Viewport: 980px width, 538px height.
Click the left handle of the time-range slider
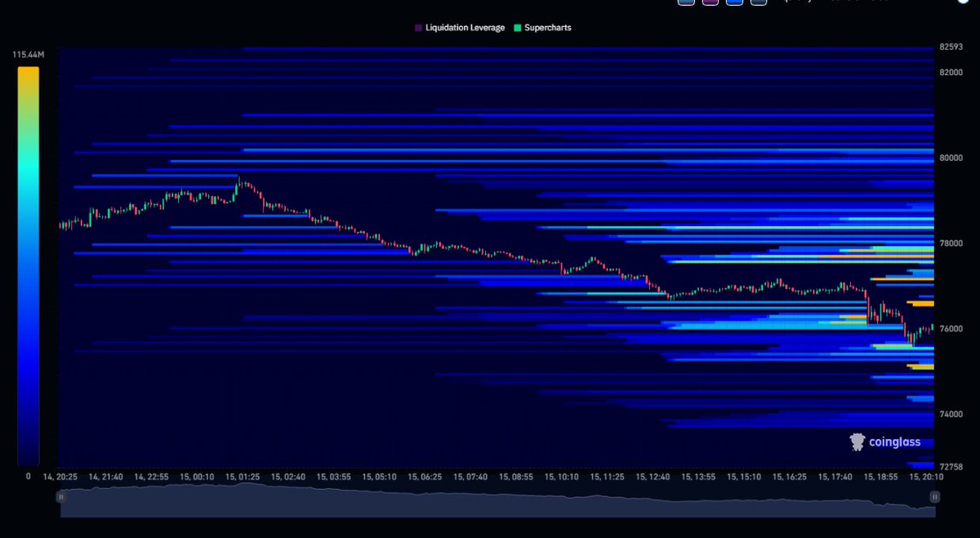pos(60,496)
